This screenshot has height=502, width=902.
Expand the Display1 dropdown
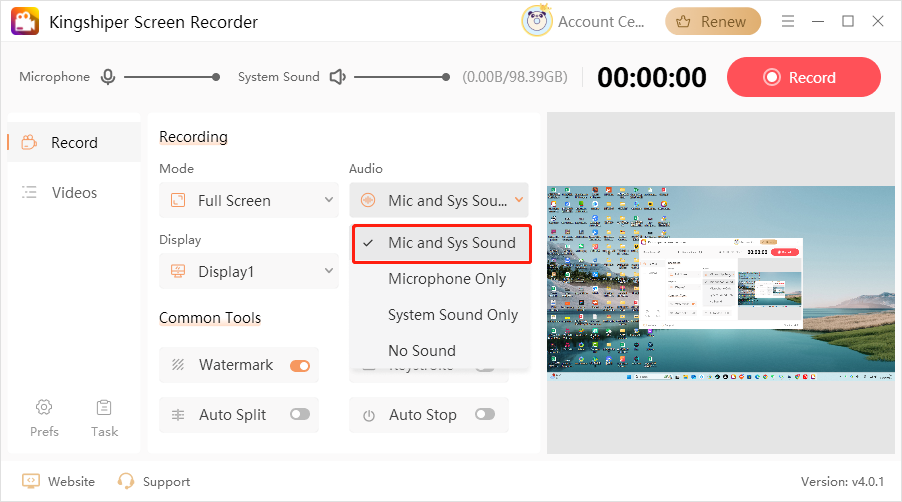tap(249, 271)
